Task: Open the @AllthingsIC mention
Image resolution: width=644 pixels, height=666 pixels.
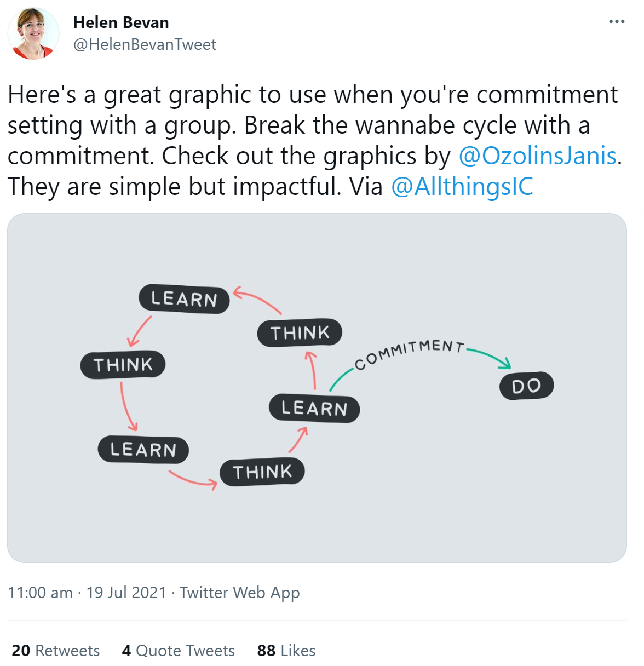Action: [x=462, y=186]
